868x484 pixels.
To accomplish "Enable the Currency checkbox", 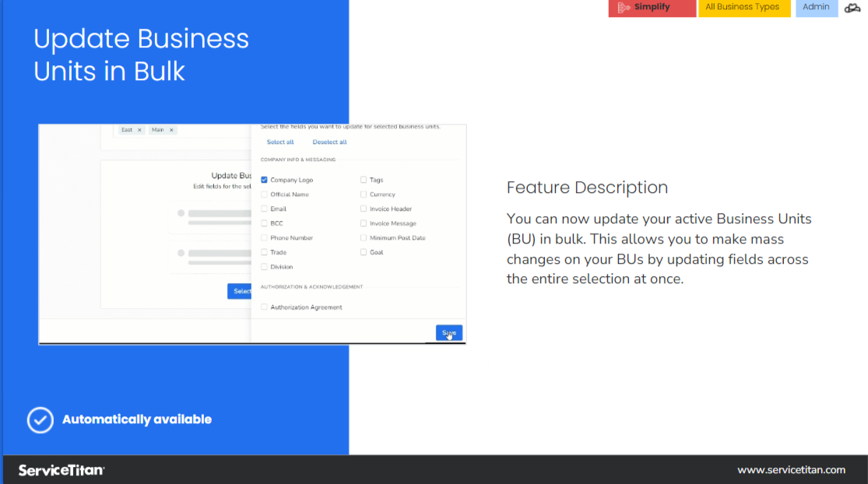I will coord(363,195).
